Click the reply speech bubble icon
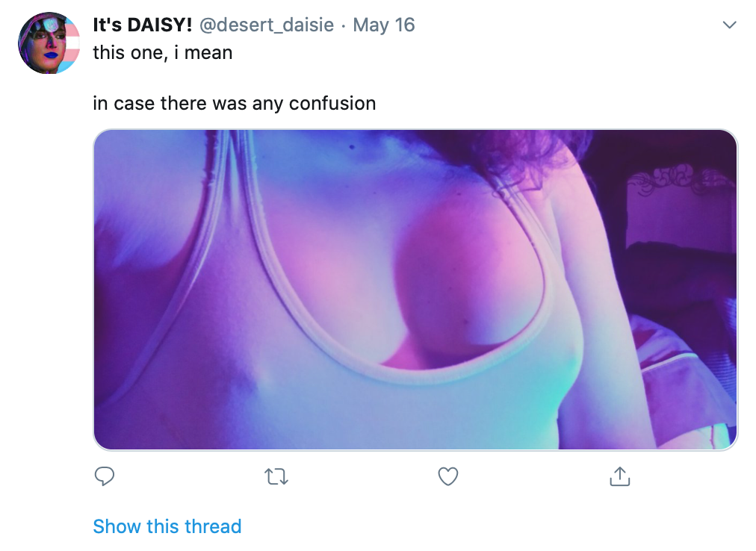Viewport: 756px width, 551px height. click(104, 476)
